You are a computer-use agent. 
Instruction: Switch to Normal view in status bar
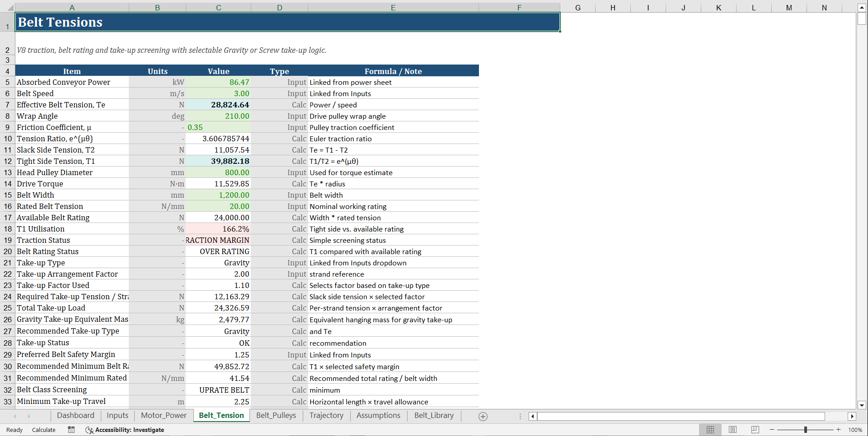coord(710,430)
